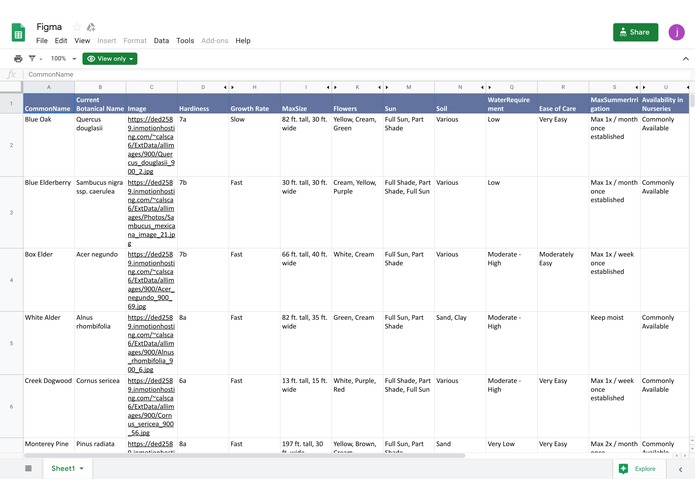This screenshot has height=494, width=695.
Task: Select the Blue Oak cell
Action: pos(49,145)
